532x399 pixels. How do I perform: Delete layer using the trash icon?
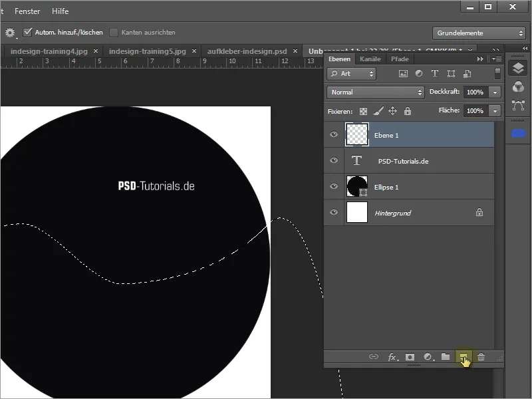click(481, 357)
